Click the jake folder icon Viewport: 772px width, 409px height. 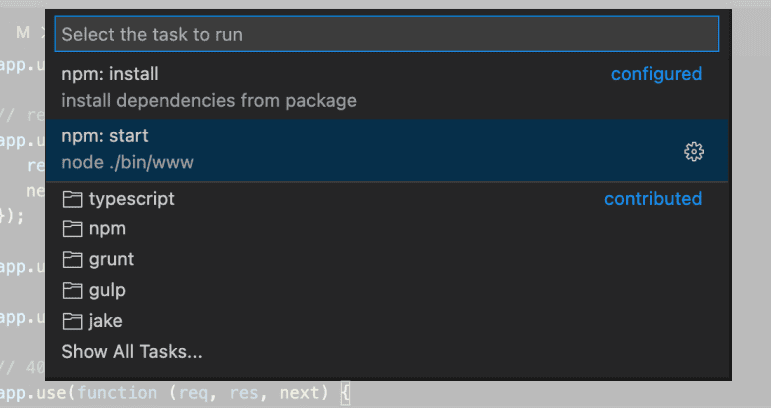point(71,322)
